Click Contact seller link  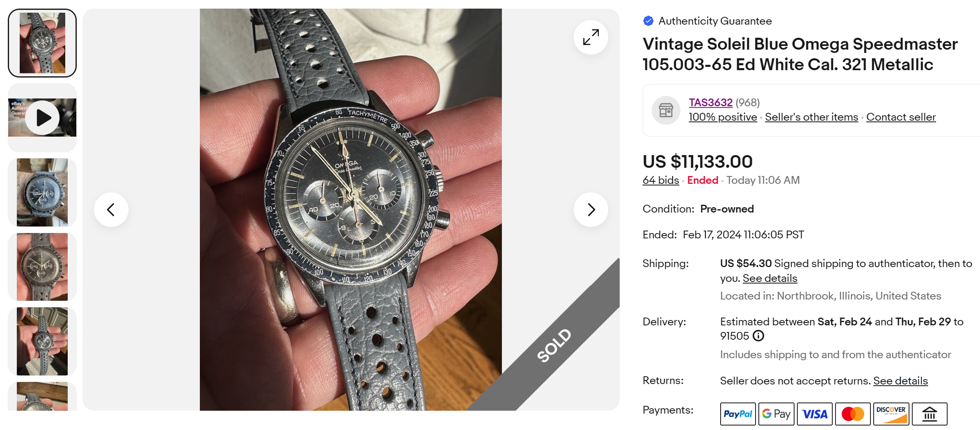901,117
